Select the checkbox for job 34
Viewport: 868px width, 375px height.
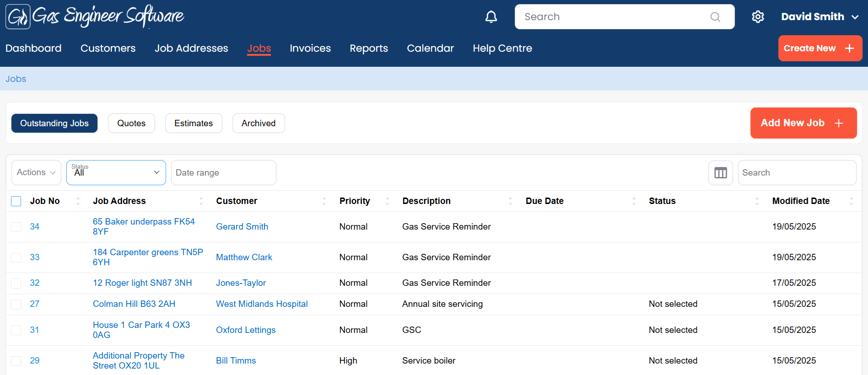(16, 227)
